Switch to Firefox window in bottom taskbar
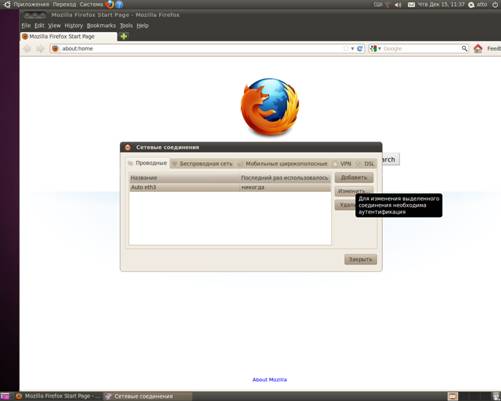Image resolution: width=501 pixels, height=401 pixels. 58,396
